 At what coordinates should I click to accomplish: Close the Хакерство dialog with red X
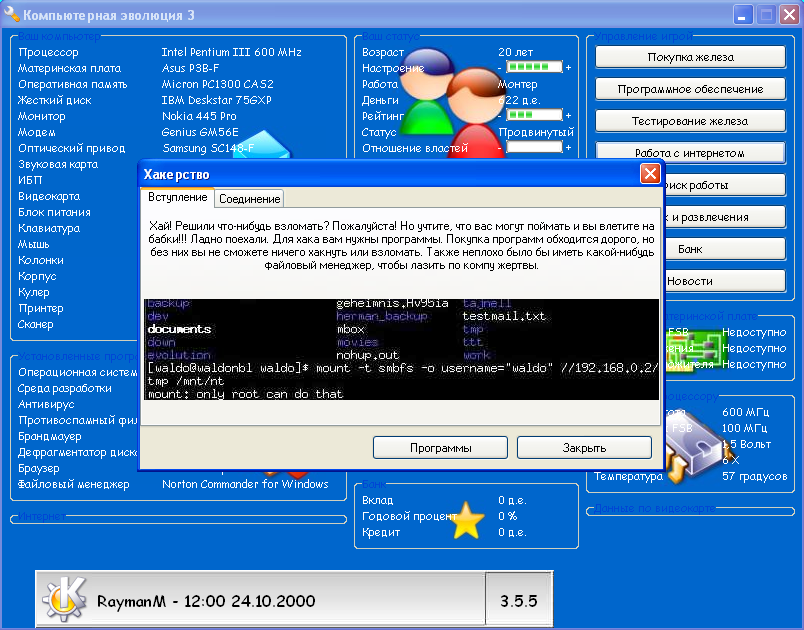[x=650, y=174]
